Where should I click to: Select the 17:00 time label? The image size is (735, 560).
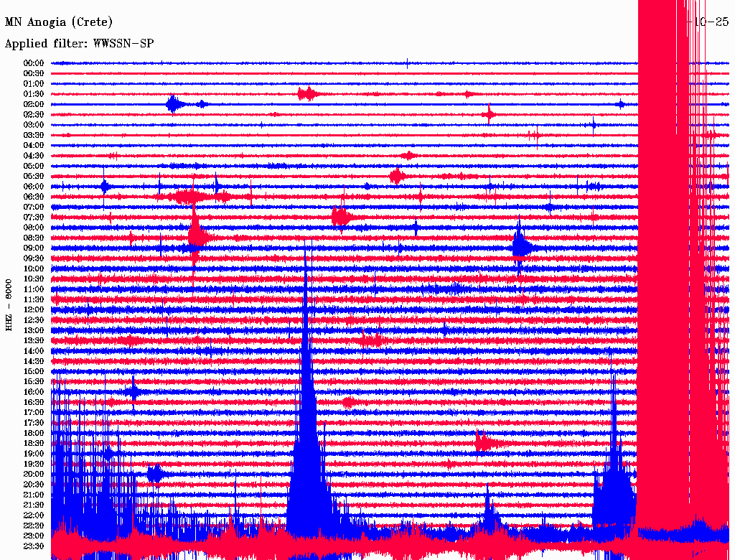34,412
